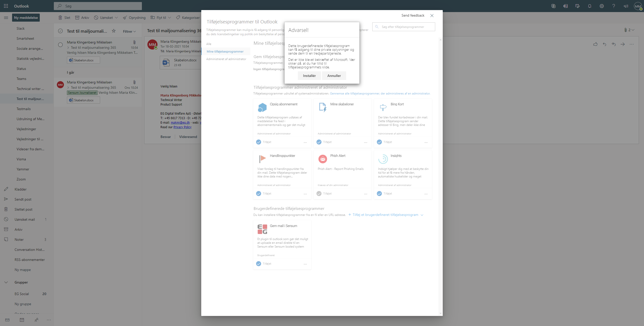Toggle the Tilføjet checkmark for Insights
The height and width of the screenshot is (326, 644).
pyautogui.click(x=379, y=194)
